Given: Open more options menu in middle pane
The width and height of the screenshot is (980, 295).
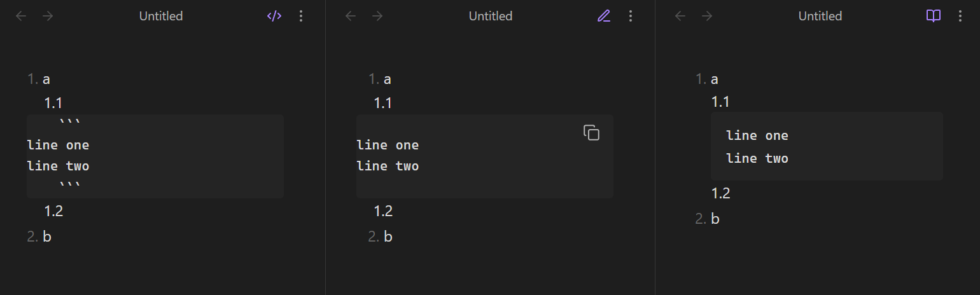Looking at the screenshot, I should tap(631, 16).
